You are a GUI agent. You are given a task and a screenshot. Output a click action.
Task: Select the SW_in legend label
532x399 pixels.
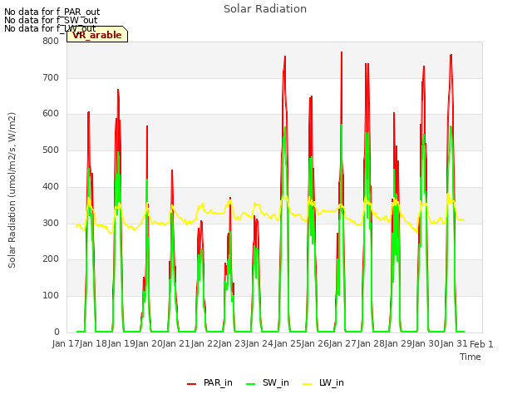[275, 382]
